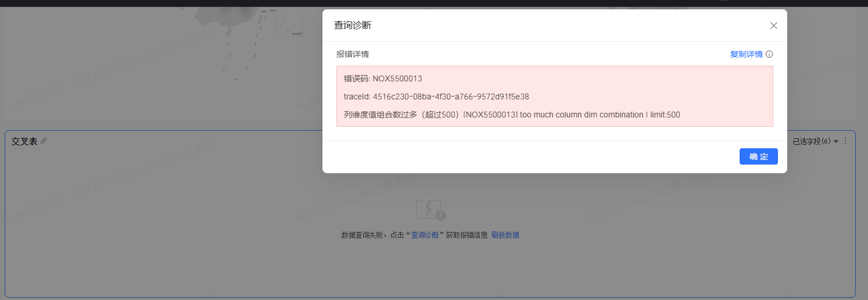Click the link icon next to 交叉表
The image size is (868, 300).
pos(44,141)
